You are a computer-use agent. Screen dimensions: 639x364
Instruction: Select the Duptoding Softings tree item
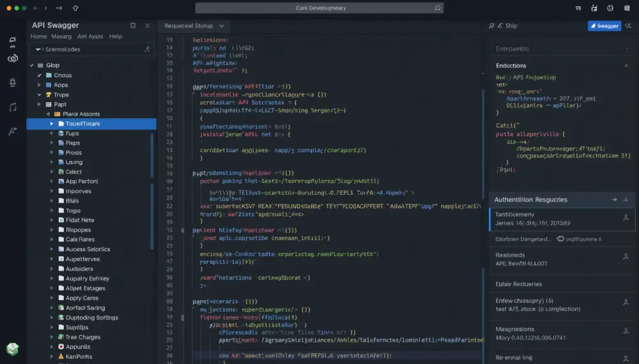click(x=91, y=317)
